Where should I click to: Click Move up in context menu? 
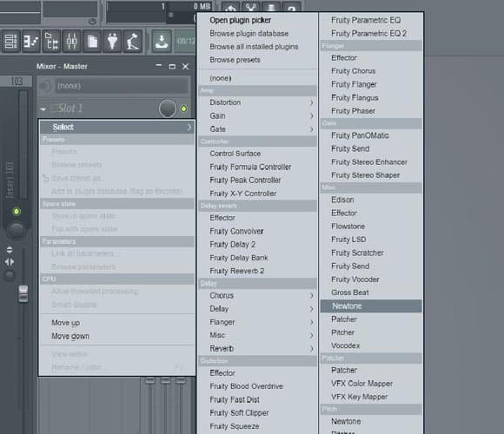(x=117, y=323)
